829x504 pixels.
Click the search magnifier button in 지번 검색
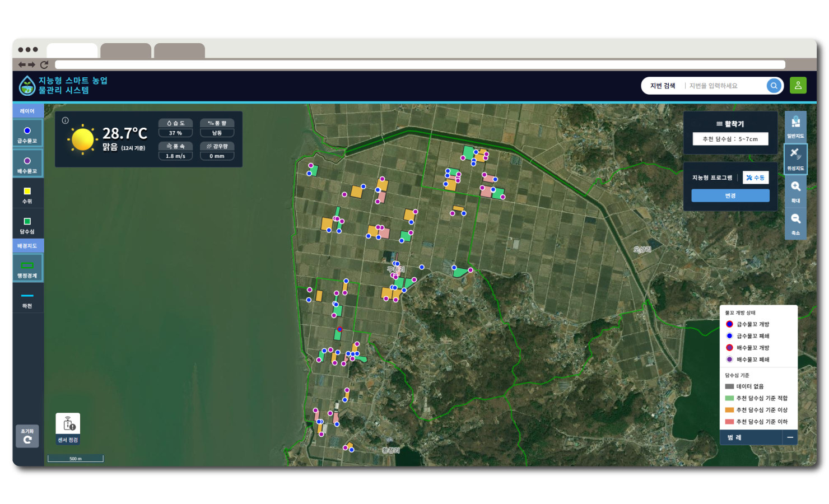tap(774, 86)
